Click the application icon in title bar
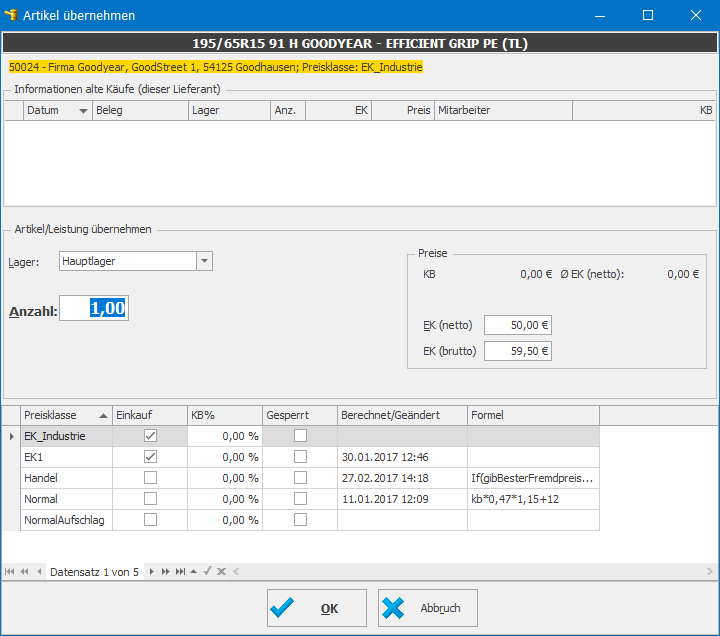This screenshot has height=636, width=720. [11, 15]
